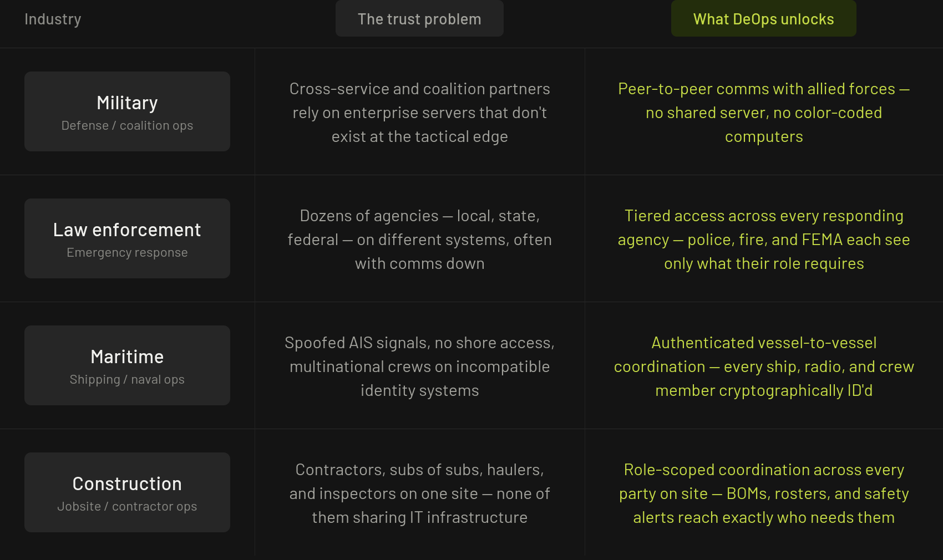Select 'Contractors, subs of subs' problem cell

tap(419, 493)
